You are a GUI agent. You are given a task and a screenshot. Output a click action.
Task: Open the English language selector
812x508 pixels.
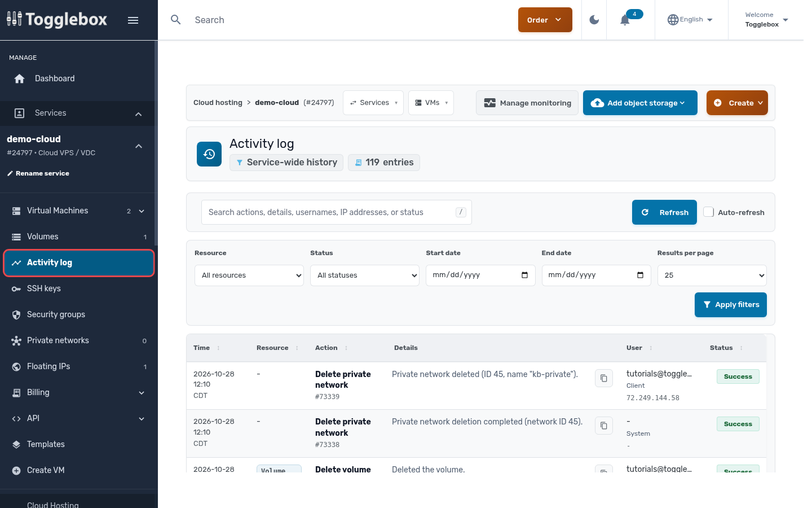(690, 20)
